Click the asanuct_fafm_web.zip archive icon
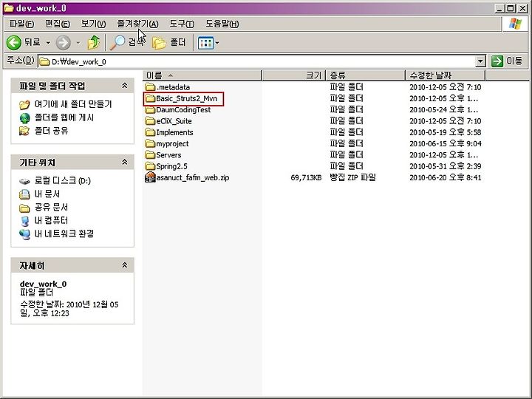 149,177
